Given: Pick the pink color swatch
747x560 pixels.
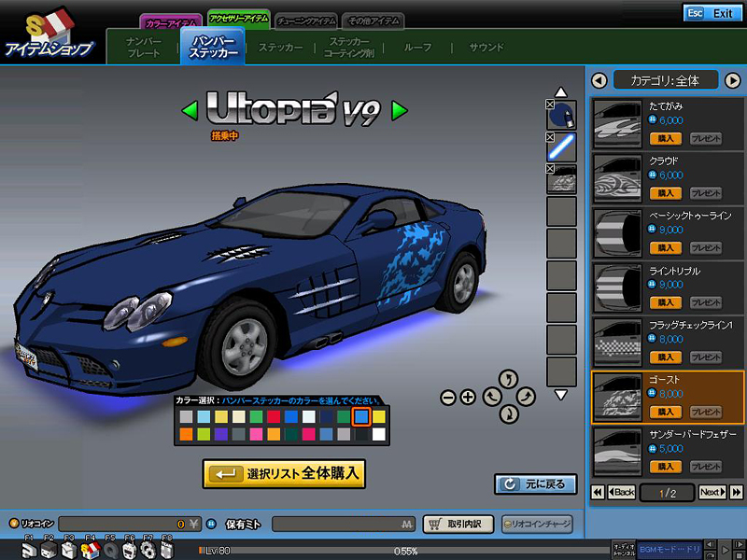Looking at the screenshot, I should point(256,434).
